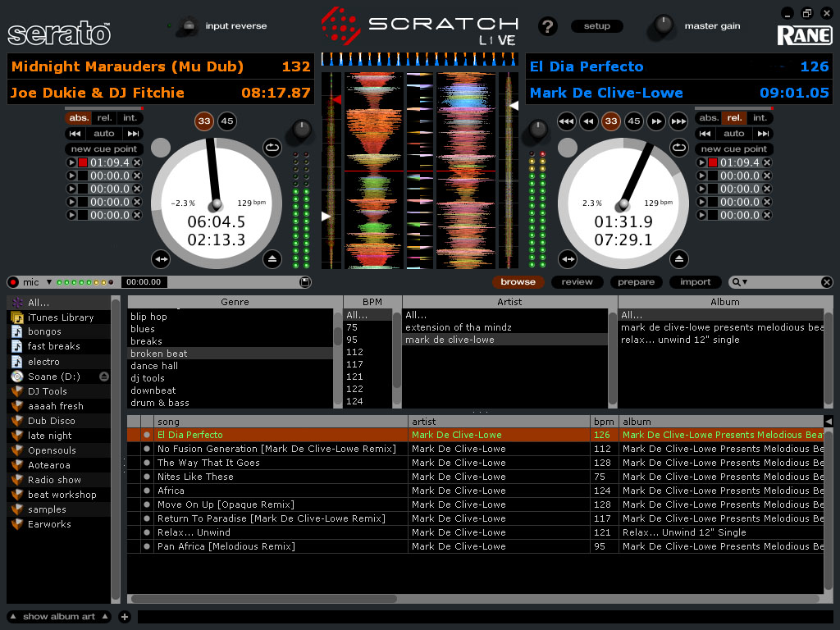Toggle auto play on left deck

pyautogui.click(x=104, y=134)
